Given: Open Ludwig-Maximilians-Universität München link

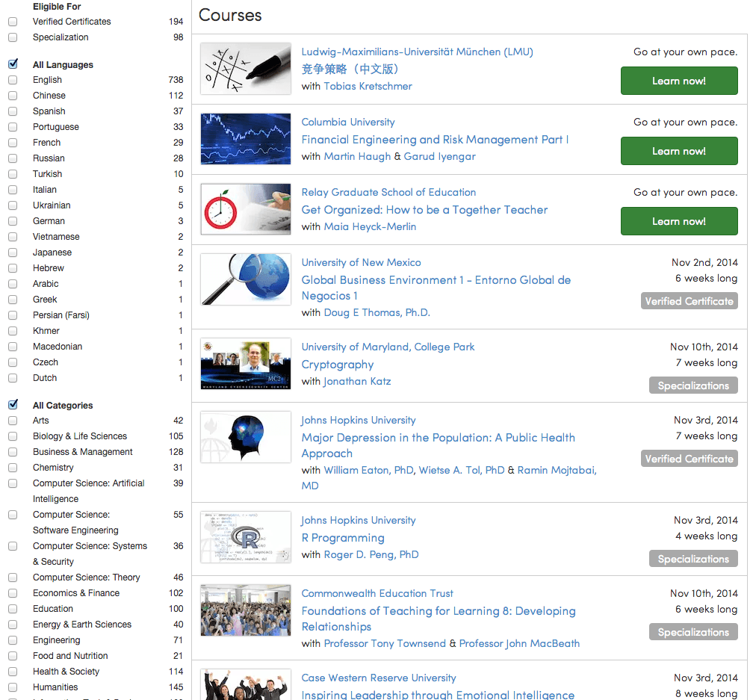Looking at the screenshot, I should point(417,52).
